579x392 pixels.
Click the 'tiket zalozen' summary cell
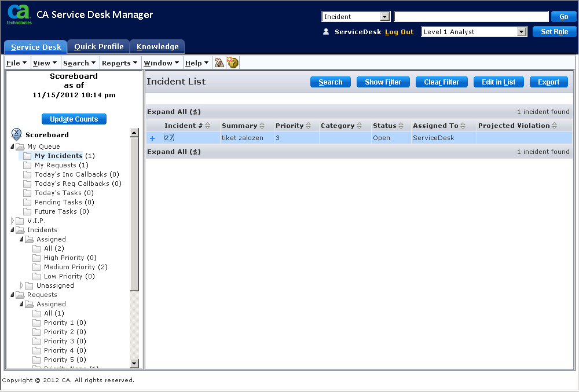pyautogui.click(x=247, y=138)
